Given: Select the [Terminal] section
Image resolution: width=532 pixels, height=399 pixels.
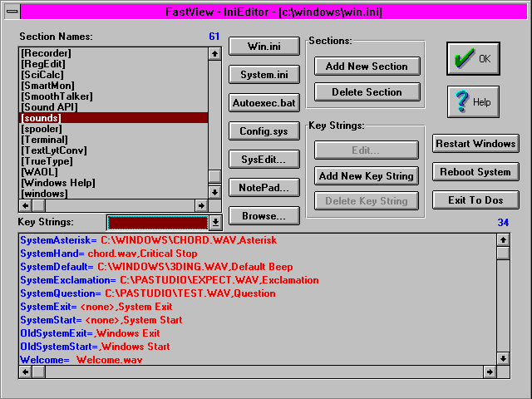Looking at the screenshot, I should [x=113, y=140].
